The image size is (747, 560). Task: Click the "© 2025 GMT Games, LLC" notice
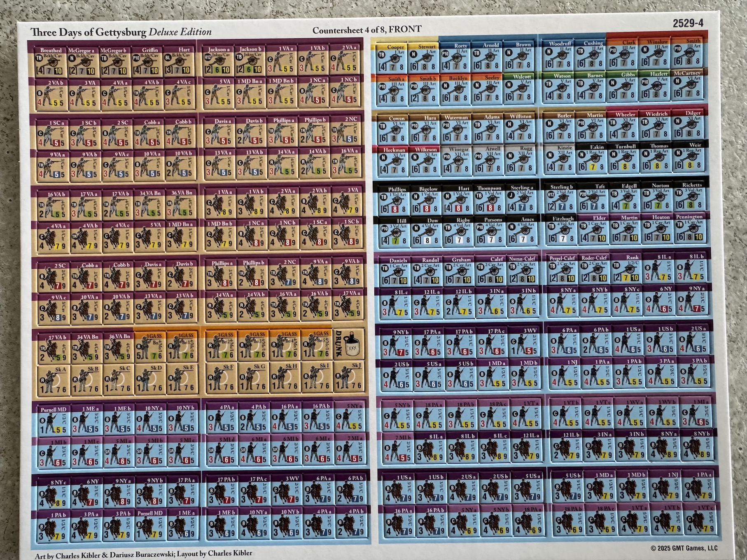pos(684,548)
